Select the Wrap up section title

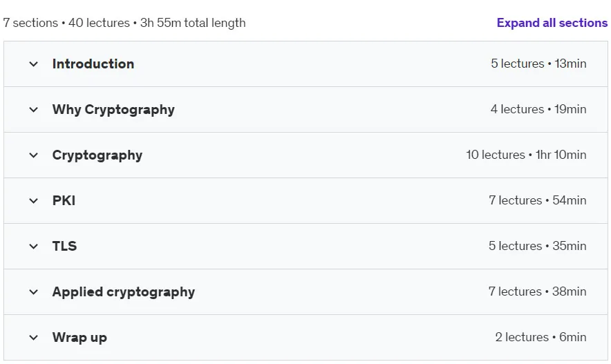click(79, 338)
